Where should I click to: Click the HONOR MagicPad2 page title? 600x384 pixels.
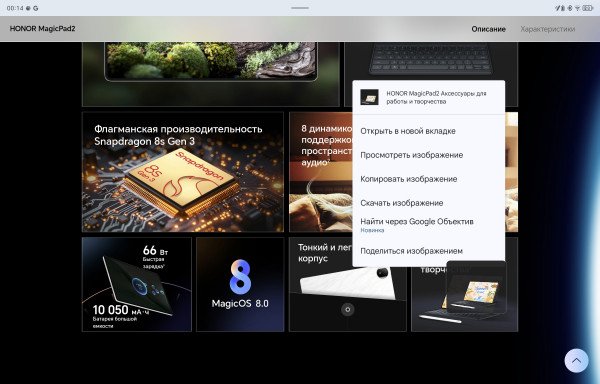[42, 29]
